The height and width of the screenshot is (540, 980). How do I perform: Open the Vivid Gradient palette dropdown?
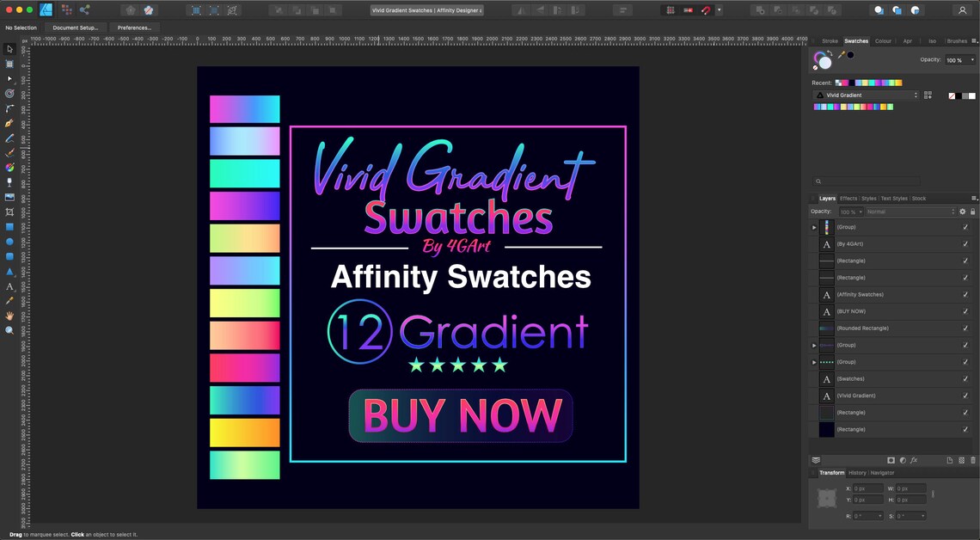coord(916,95)
